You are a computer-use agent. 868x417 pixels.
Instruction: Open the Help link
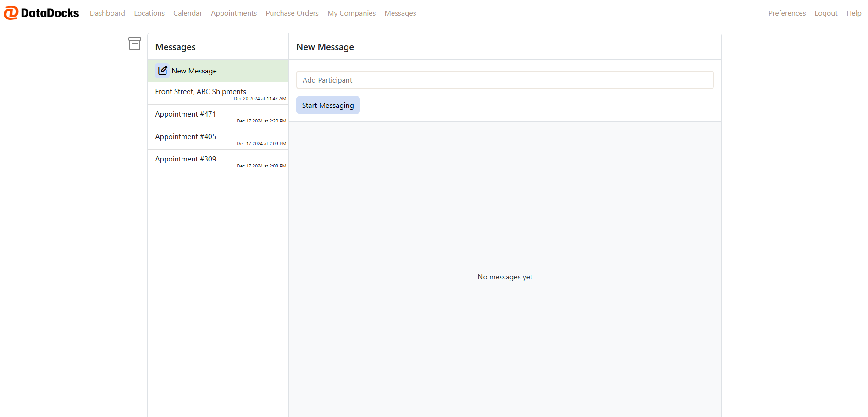[x=854, y=13]
